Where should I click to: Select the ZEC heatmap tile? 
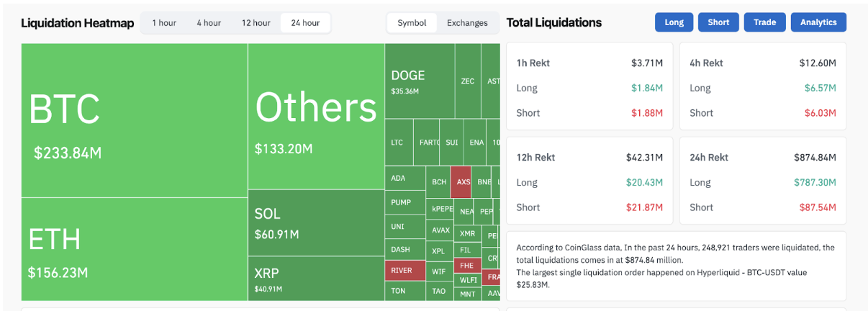click(467, 81)
